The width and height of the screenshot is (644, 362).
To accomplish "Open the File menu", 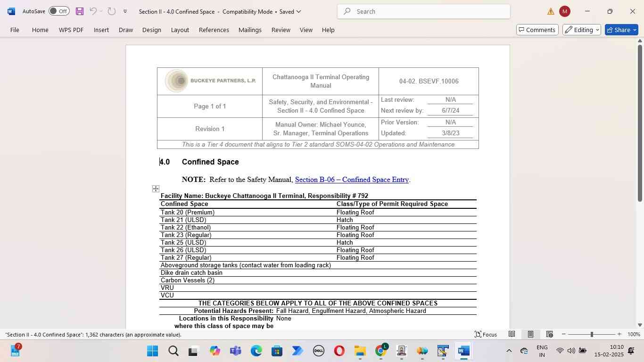I will pos(15,30).
